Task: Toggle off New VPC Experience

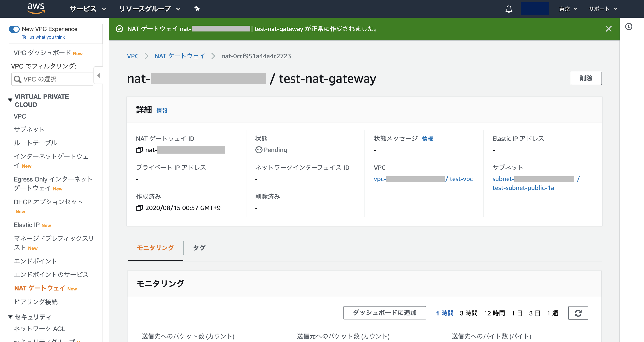Action: (15, 29)
